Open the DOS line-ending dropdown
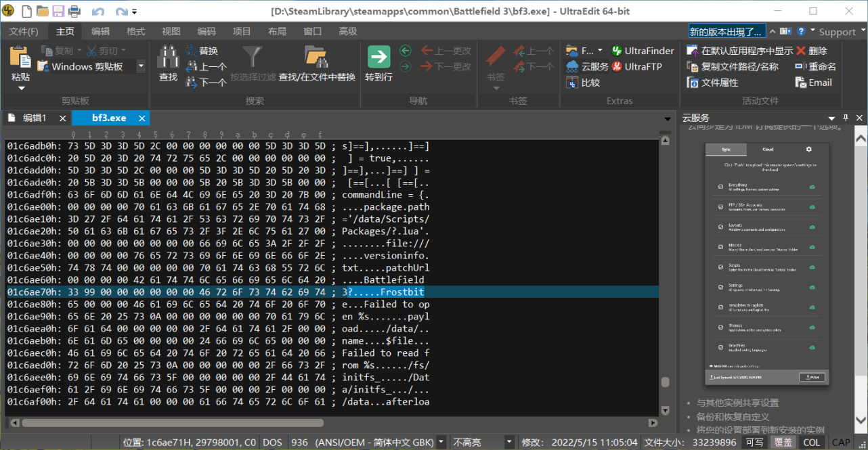868x450 pixels. 274,442
